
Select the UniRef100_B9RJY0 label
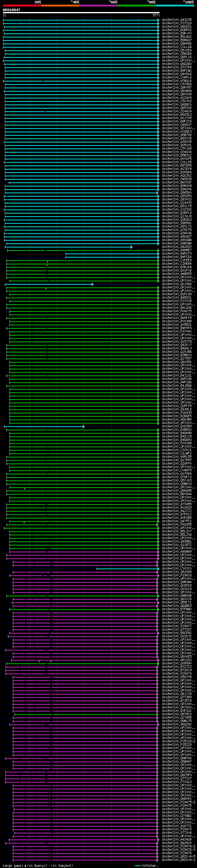point(177,33)
